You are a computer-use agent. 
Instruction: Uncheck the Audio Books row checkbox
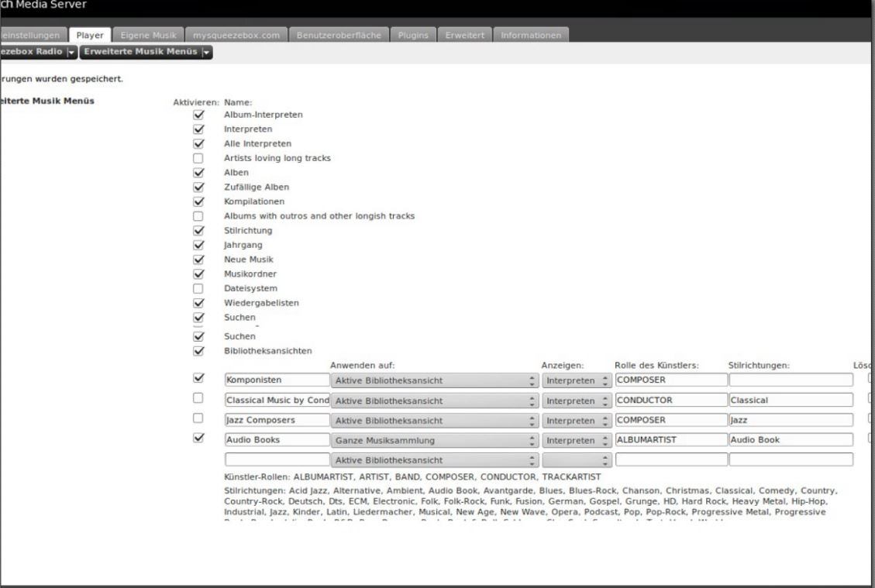click(198, 438)
